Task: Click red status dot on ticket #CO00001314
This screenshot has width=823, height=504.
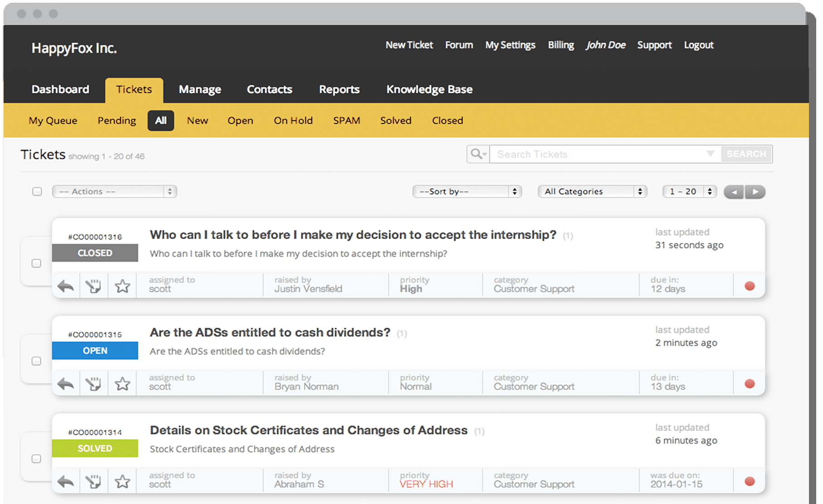Action: click(x=750, y=481)
